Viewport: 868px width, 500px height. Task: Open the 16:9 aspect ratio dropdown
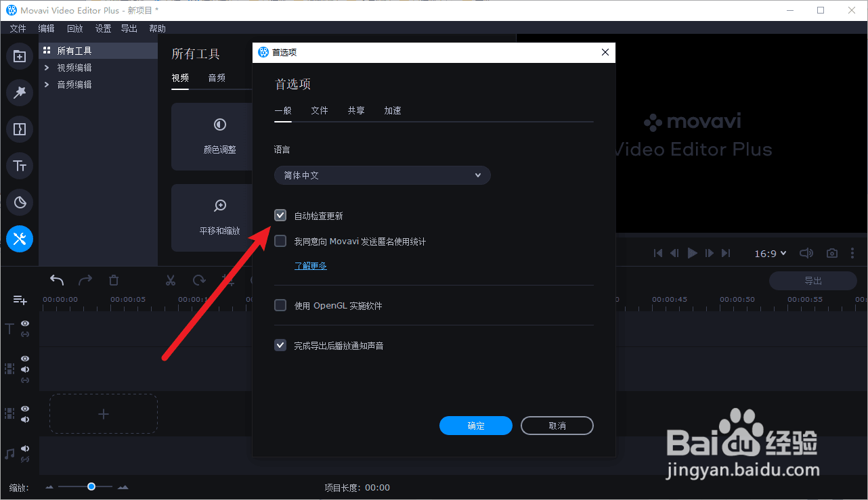point(771,253)
